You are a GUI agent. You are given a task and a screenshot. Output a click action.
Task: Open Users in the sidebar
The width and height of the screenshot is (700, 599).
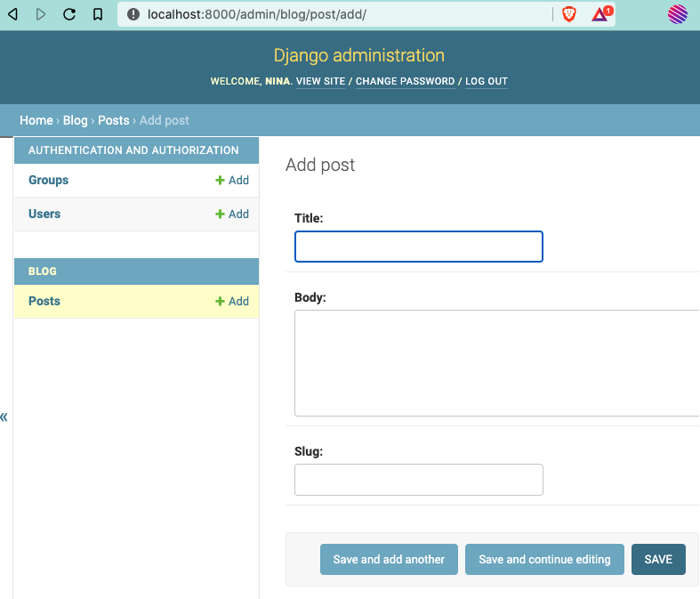click(x=44, y=214)
